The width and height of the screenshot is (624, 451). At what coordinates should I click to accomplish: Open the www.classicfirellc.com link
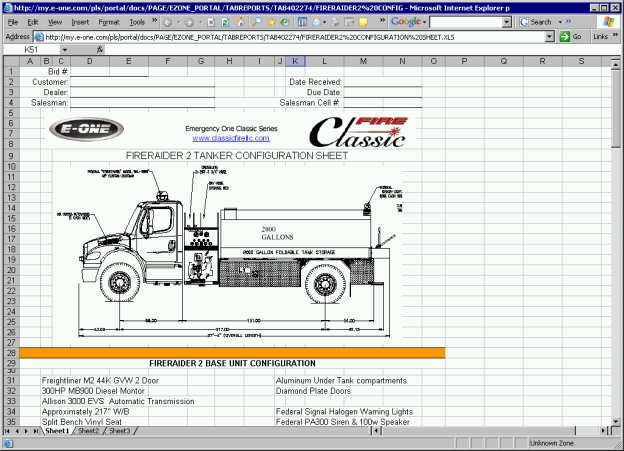point(231,138)
